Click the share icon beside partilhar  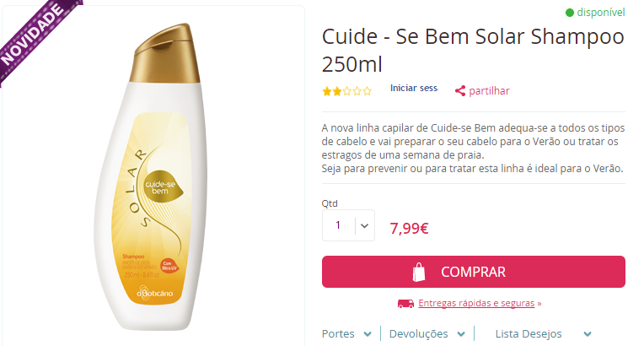pos(460,91)
